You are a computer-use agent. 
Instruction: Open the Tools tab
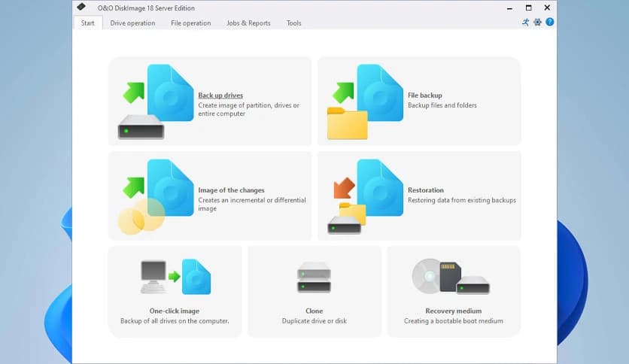[293, 23]
